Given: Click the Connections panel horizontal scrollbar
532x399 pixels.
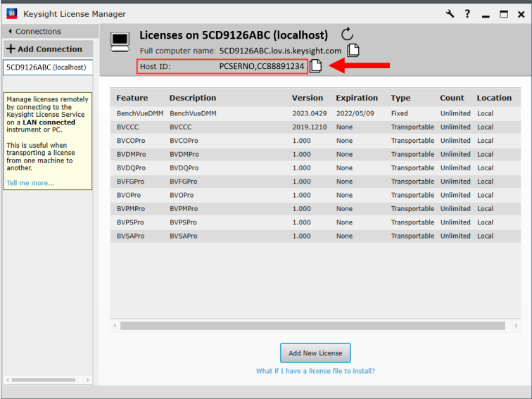Looking at the screenshot, I should click(x=44, y=380).
